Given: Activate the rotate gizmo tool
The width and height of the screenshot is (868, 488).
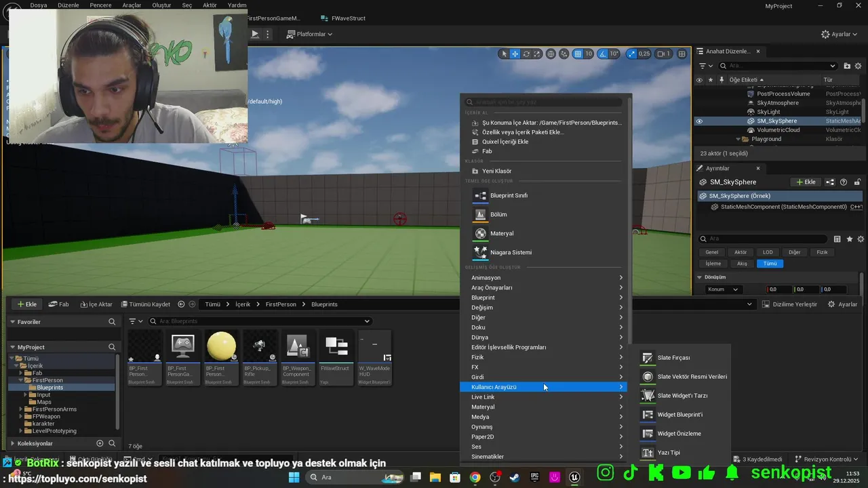Looking at the screenshot, I should (526, 54).
